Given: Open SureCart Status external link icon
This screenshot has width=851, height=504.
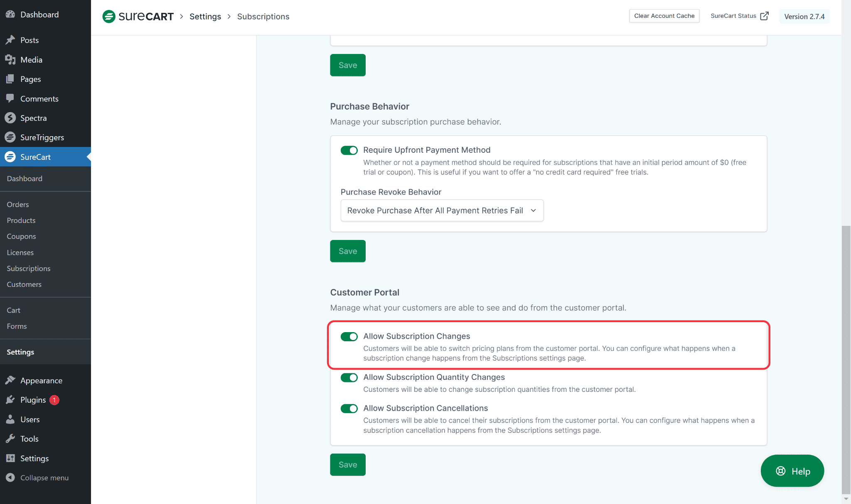Looking at the screenshot, I should [x=764, y=16].
